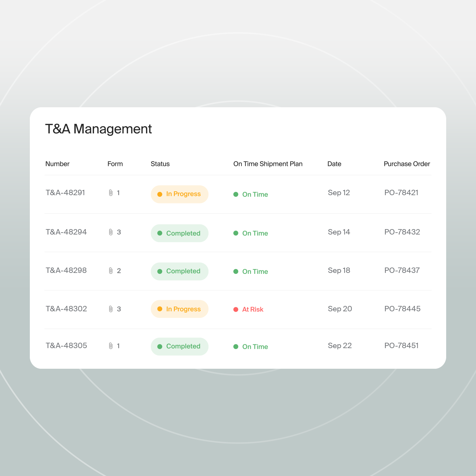476x476 pixels.
Task: Open record T&A-48291
Action: (65, 193)
